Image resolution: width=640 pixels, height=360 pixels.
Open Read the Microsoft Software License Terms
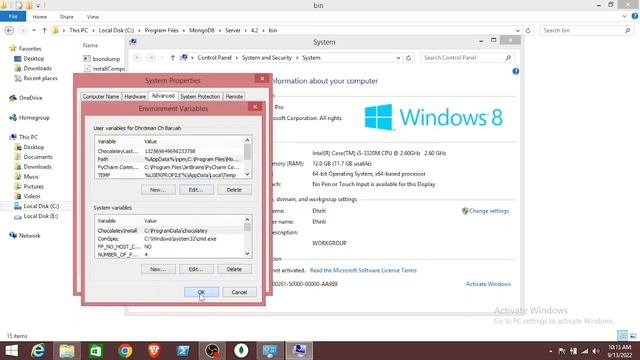tap(363, 270)
